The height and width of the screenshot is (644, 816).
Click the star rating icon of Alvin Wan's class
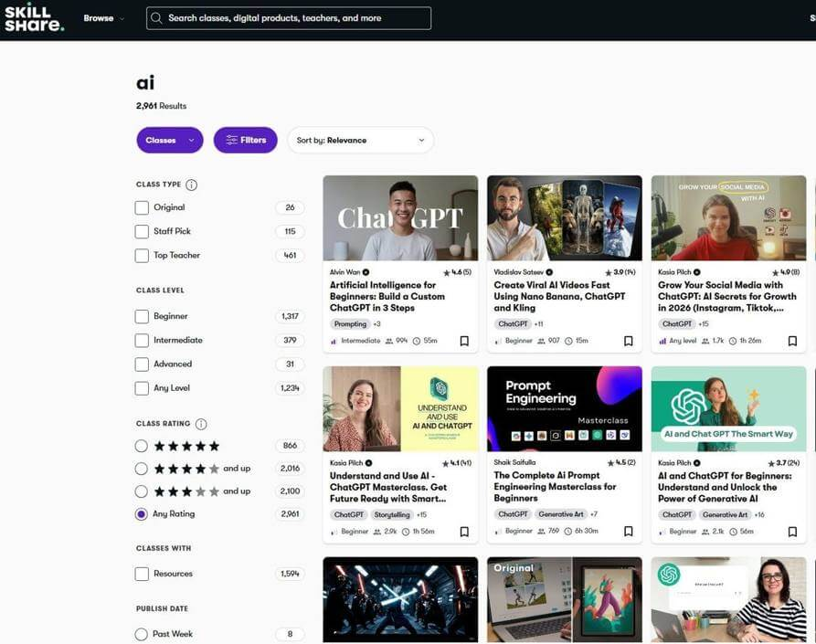click(447, 272)
